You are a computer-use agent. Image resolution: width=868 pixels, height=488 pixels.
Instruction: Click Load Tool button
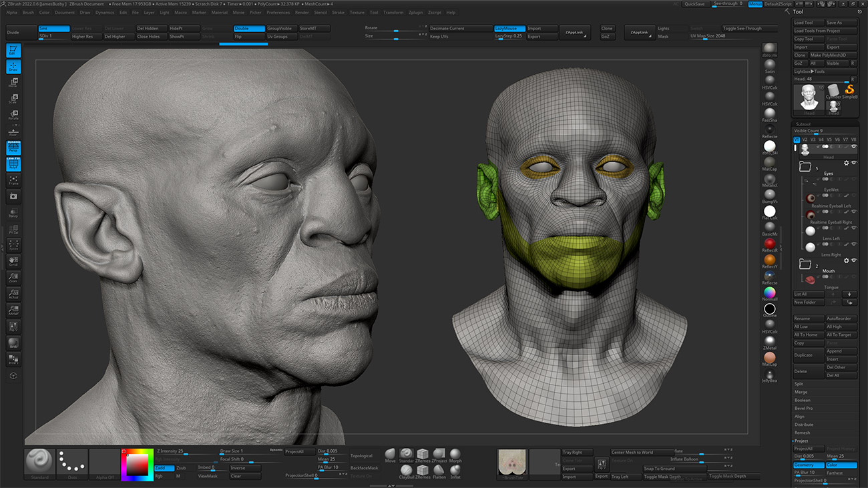(808, 23)
